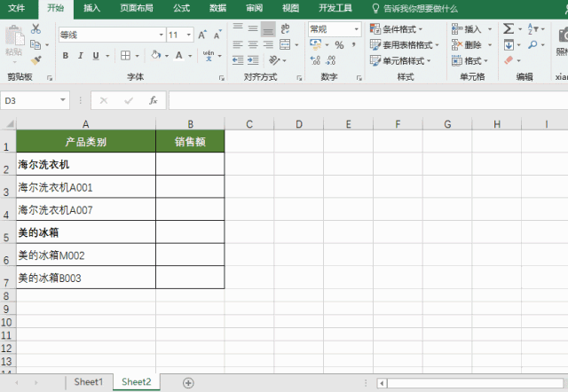Switch to Sheet1 tab
The height and width of the screenshot is (392, 568).
click(89, 382)
